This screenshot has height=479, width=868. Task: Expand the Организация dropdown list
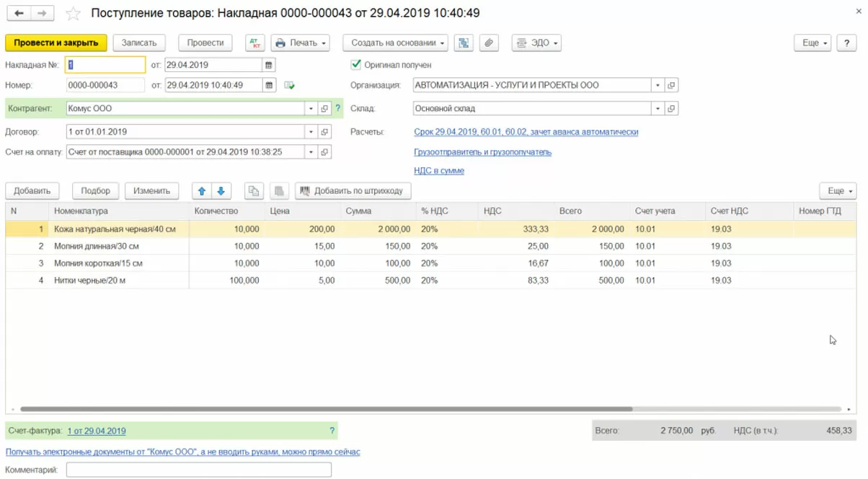click(657, 85)
